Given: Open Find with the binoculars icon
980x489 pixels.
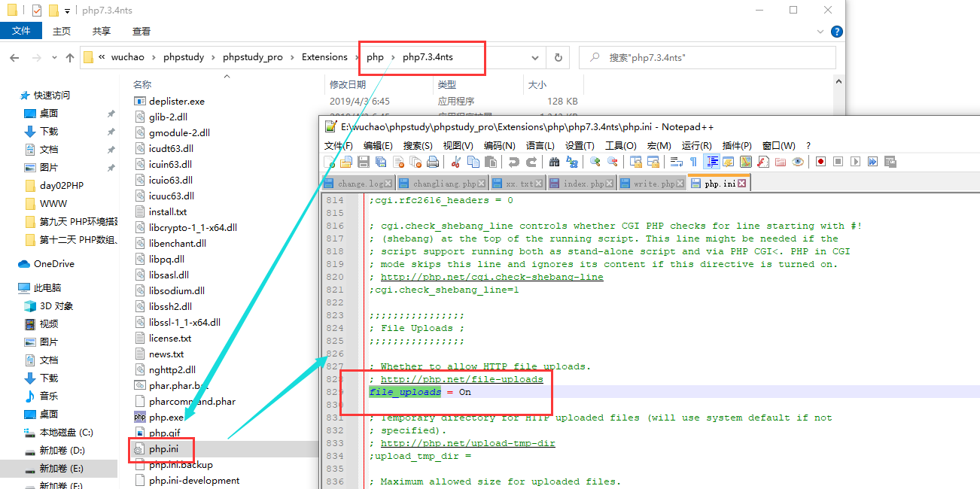Looking at the screenshot, I should [555, 162].
